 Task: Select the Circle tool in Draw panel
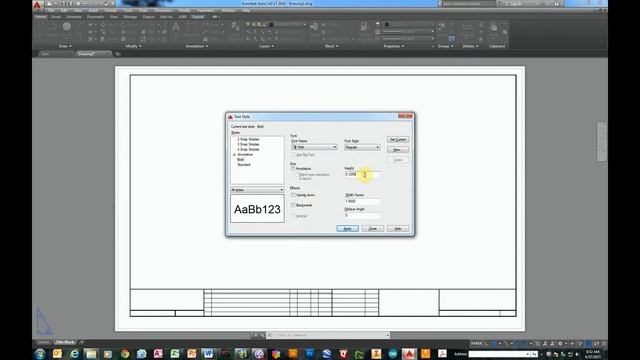[67, 27]
